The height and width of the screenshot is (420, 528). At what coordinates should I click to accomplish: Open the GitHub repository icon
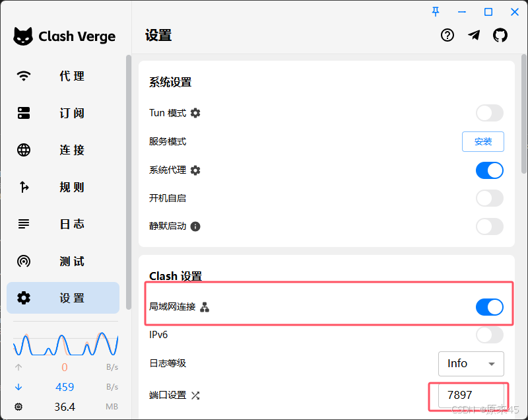[500, 35]
